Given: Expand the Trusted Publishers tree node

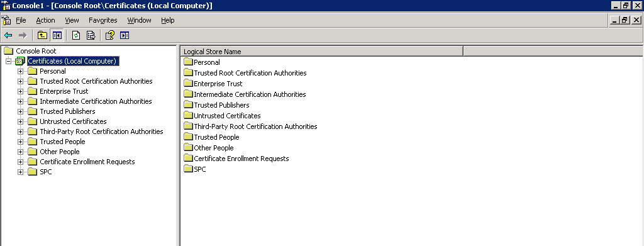Looking at the screenshot, I should (x=20, y=111).
